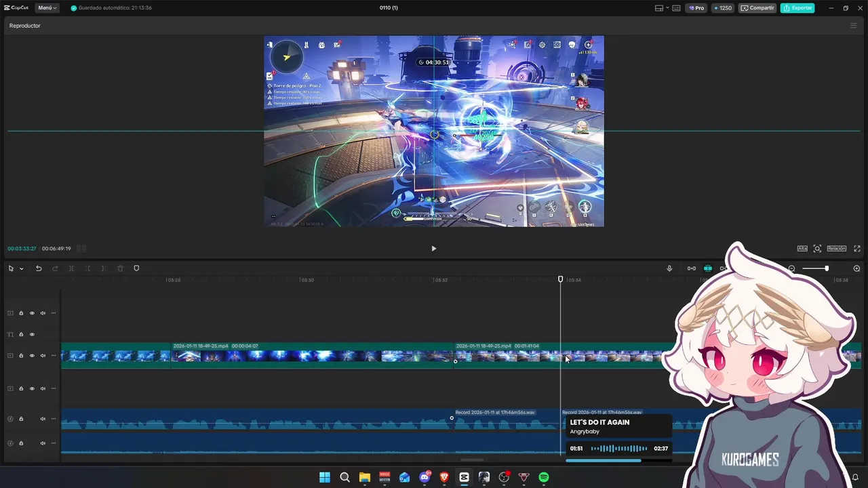Click the project title 0110 (1)
868x488 pixels.
(x=389, y=8)
